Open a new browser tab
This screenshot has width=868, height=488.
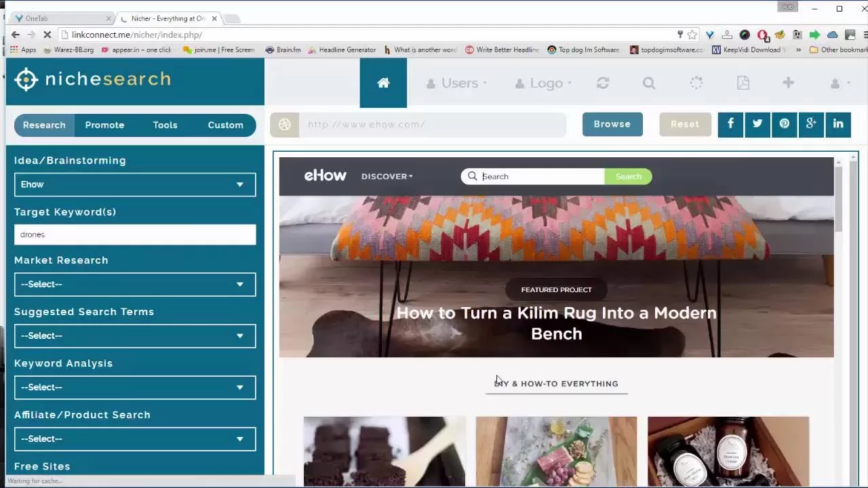(x=232, y=18)
